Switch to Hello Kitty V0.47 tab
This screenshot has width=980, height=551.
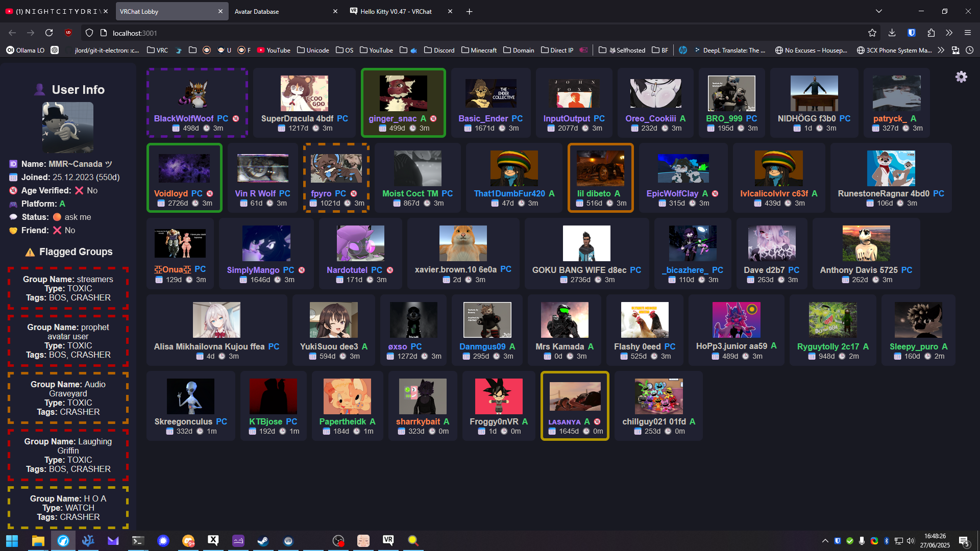tap(396, 11)
